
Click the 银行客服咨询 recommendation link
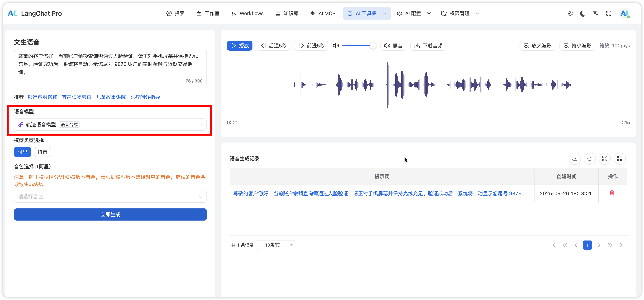42,97
